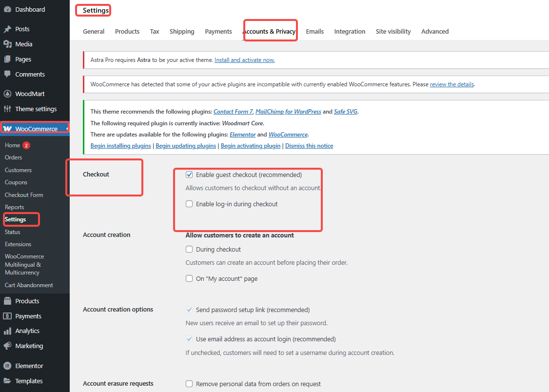
Task: Toggle Send password setup link checkbox
Action: 189,310
